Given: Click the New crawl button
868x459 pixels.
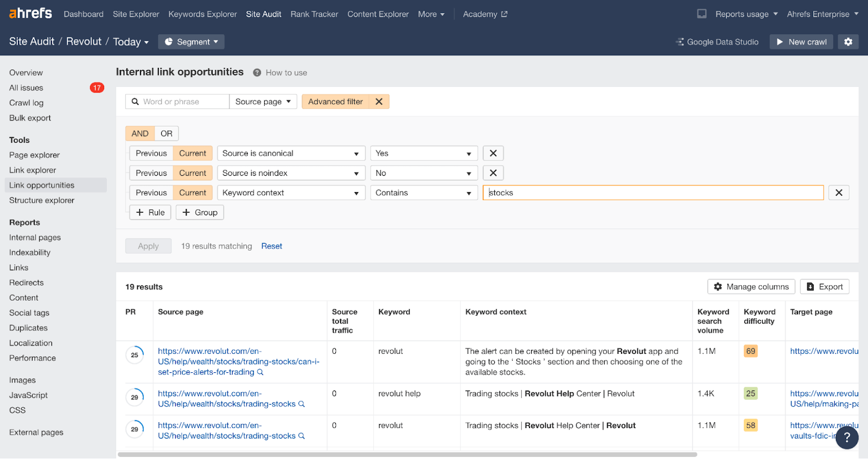Looking at the screenshot, I should pos(801,42).
